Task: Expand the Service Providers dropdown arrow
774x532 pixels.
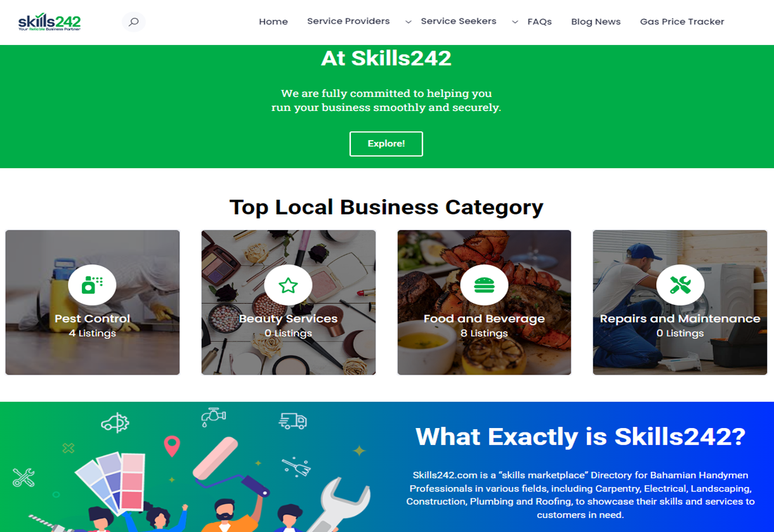Action: coord(407,22)
